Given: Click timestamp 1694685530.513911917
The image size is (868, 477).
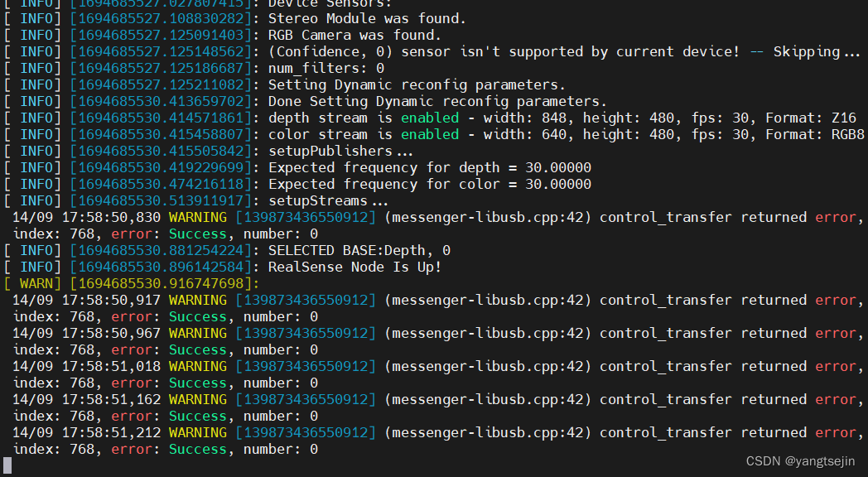Looking at the screenshot, I should [x=161, y=201].
